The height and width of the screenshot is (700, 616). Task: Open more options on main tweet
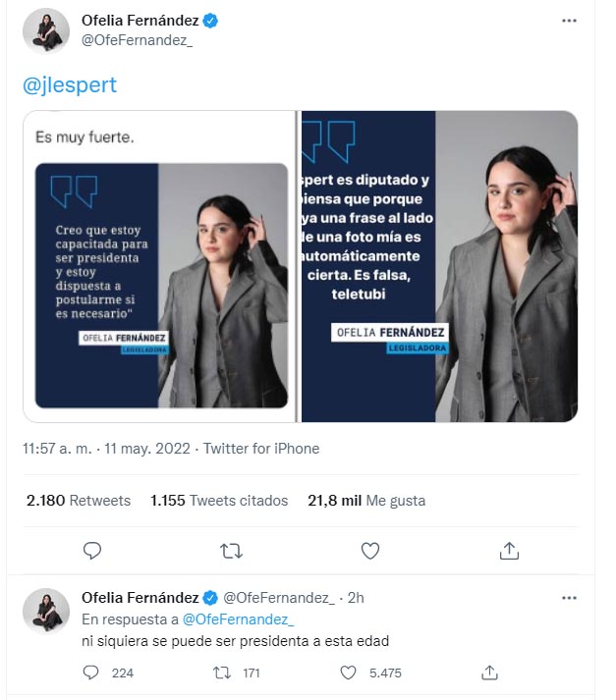569,22
